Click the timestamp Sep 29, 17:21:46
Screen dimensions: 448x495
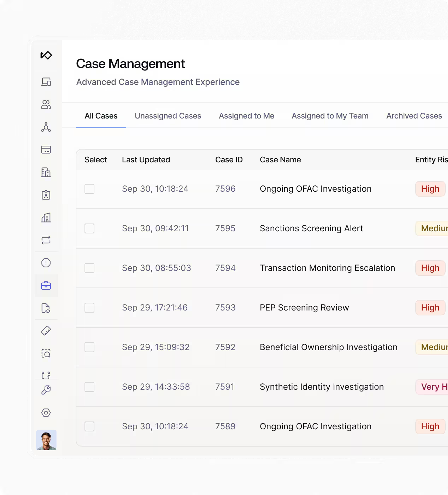tap(155, 307)
